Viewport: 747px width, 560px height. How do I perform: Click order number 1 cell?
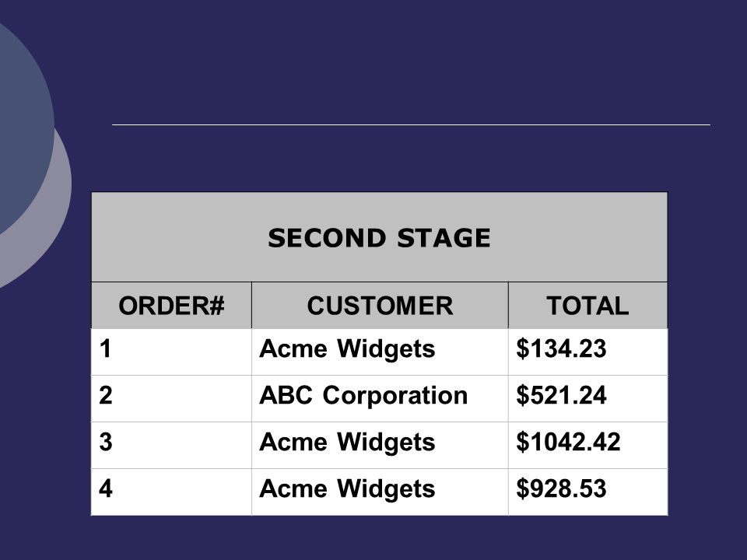pos(171,352)
